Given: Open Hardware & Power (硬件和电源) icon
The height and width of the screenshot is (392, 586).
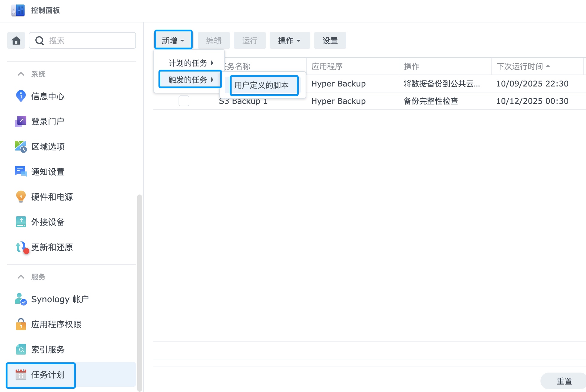Looking at the screenshot, I should [21, 197].
